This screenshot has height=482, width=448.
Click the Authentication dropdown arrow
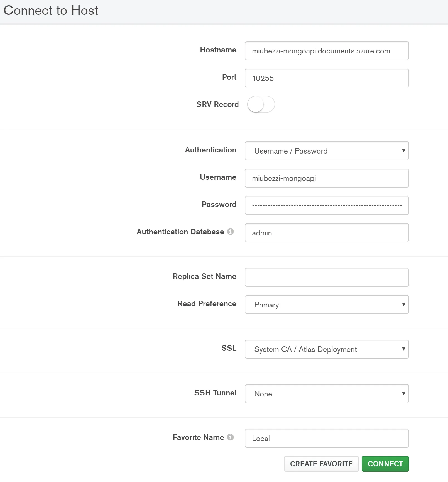pyautogui.click(x=403, y=151)
